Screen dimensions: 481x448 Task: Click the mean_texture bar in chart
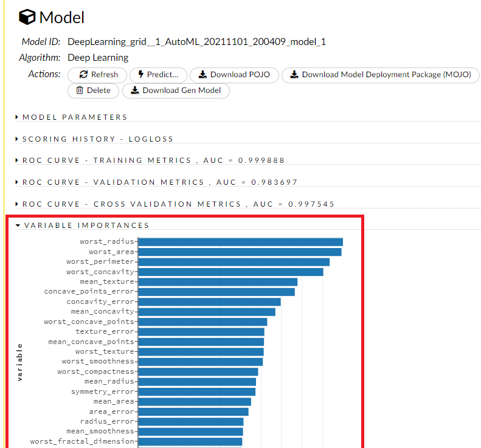point(218,282)
